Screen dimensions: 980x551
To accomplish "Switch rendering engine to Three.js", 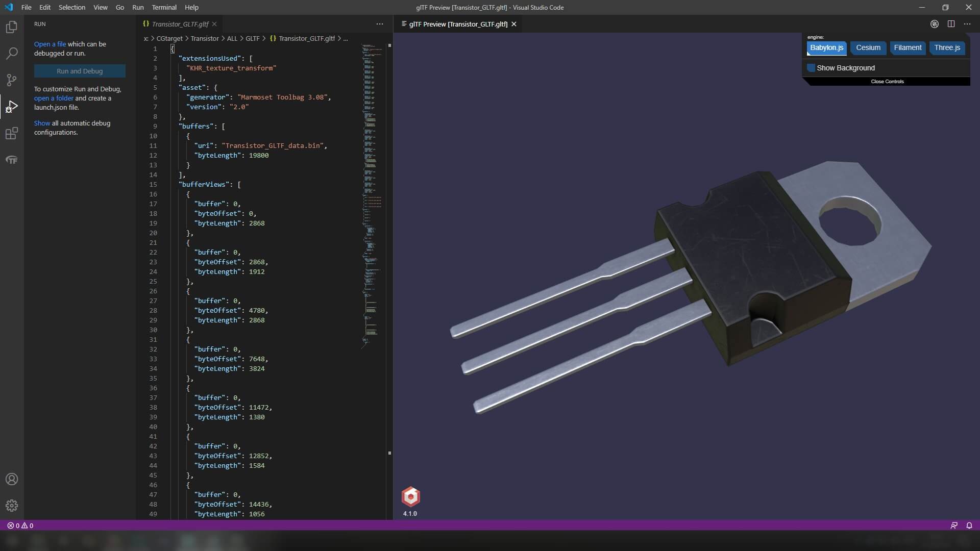I will click(x=947, y=48).
